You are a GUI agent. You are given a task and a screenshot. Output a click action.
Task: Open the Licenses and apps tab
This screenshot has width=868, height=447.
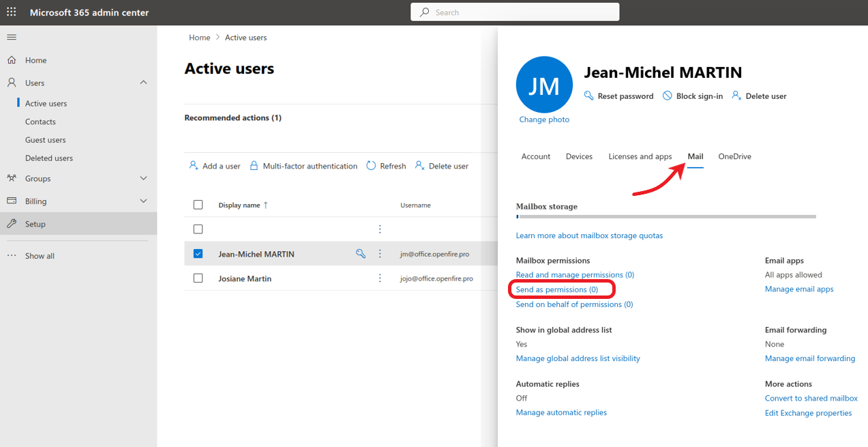pos(640,156)
